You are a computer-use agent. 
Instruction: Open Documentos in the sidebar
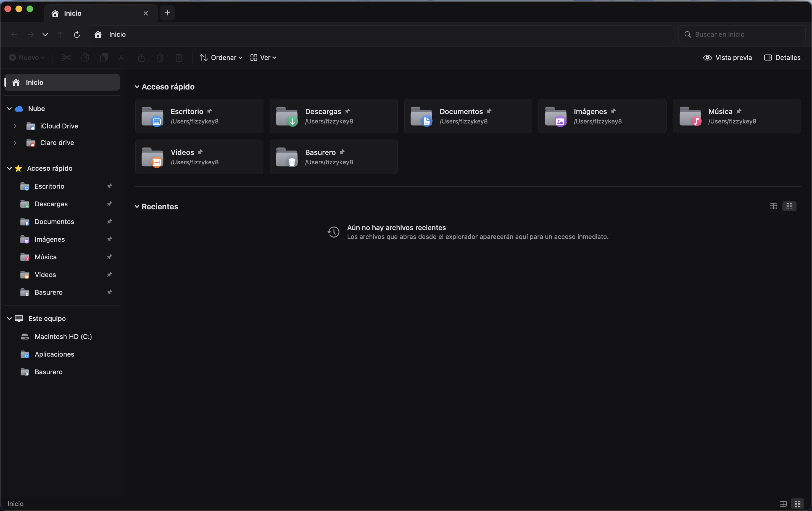coord(62,222)
